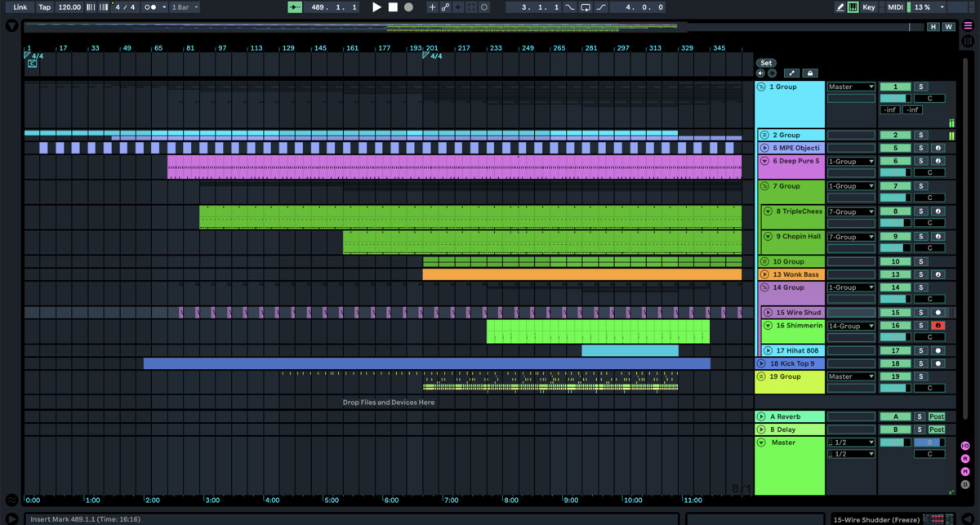The width and height of the screenshot is (980, 525).
Task: Collapse the 8 TripleChees track
Action: click(x=768, y=211)
